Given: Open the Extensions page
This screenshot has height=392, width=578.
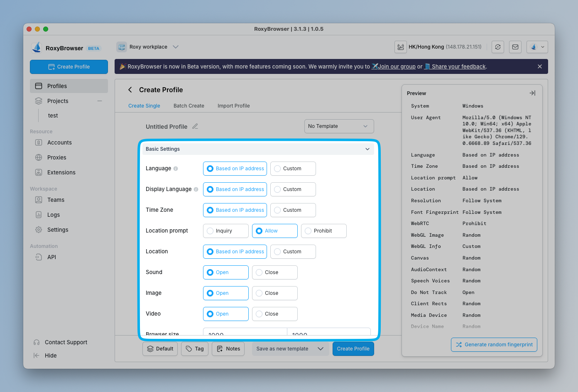Looking at the screenshot, I should point(61,172).
